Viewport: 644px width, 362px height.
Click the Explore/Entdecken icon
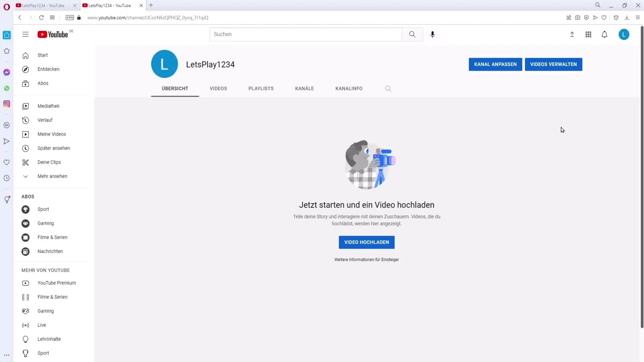pyautogui.click(x=25, y=69)
